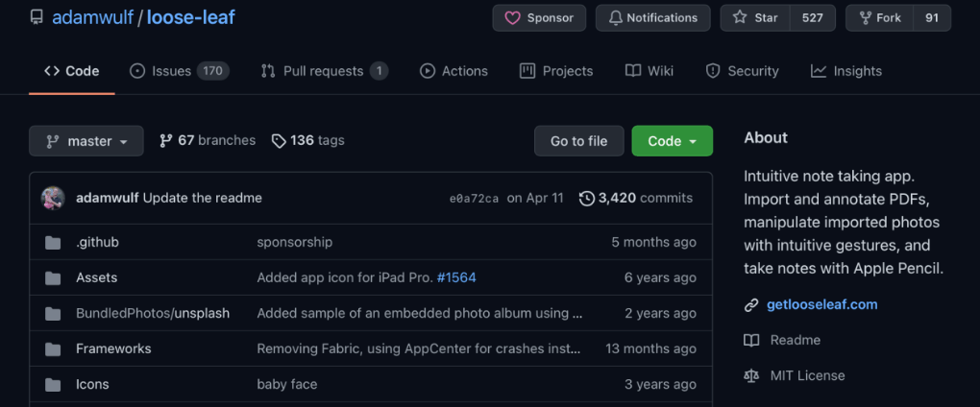Viewport: 980px width, 407px height.
Task: Open the Notifications bell button
Action: point(652,17)
